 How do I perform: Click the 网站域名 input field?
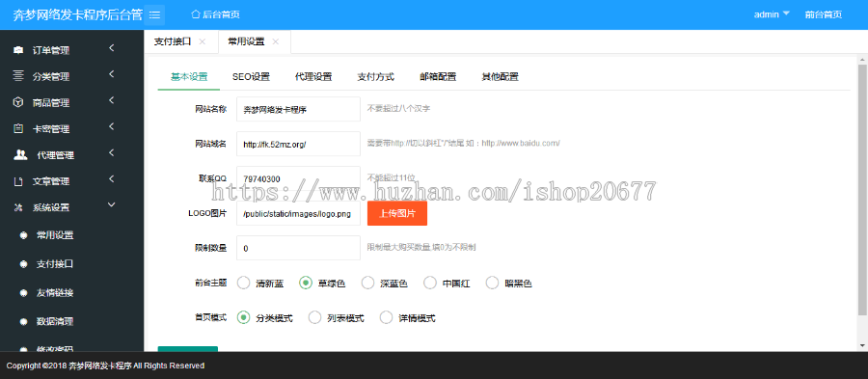[298, 144]
